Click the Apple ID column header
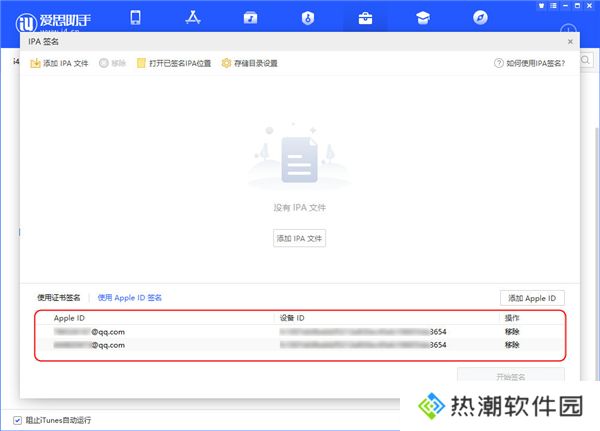Image resolution: width=600 pixels, height=431 pixels. point(69,318)
